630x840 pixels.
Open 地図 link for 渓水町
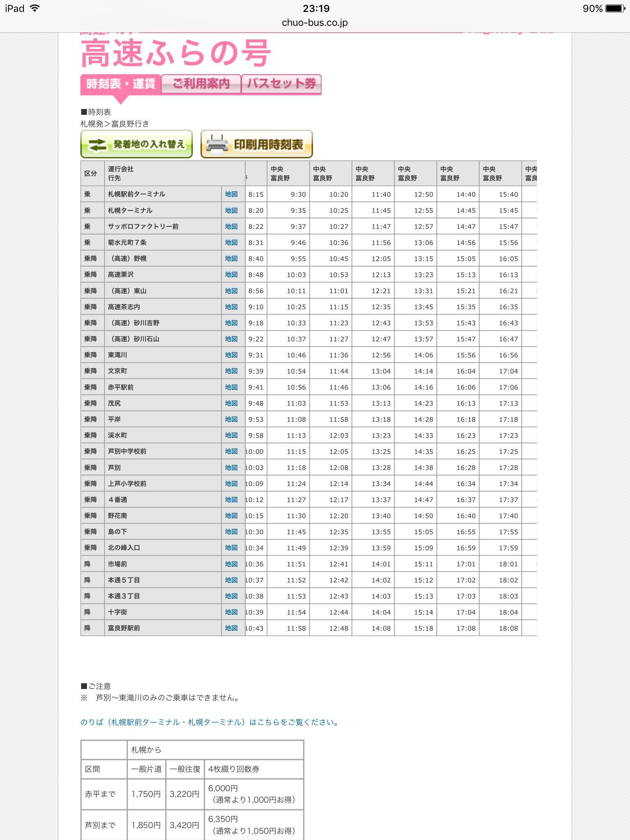(x=231, y=435)
